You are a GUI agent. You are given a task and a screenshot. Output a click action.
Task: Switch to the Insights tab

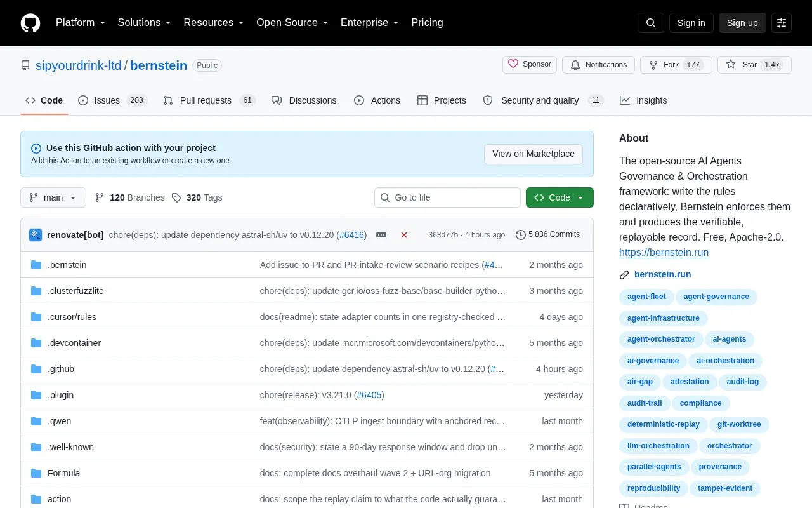[x=643, y=100]
